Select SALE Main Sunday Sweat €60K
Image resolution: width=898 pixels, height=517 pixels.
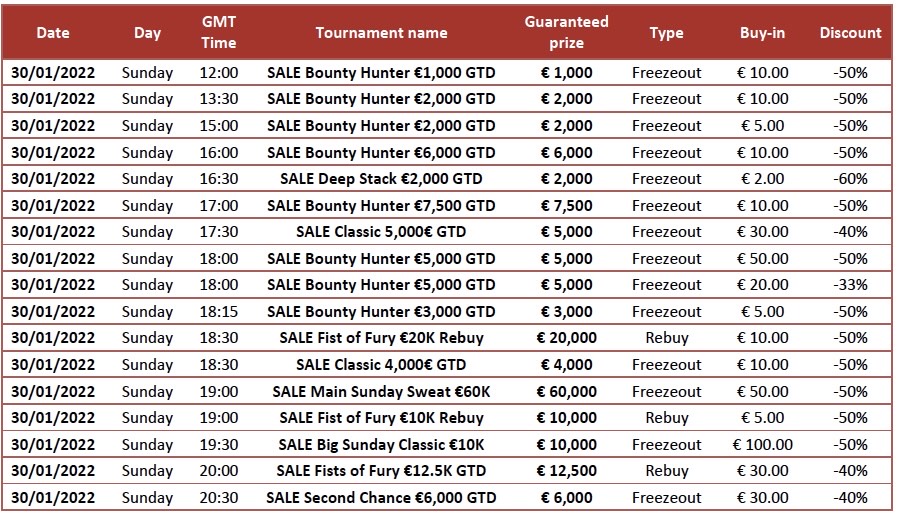click(381, 391)
